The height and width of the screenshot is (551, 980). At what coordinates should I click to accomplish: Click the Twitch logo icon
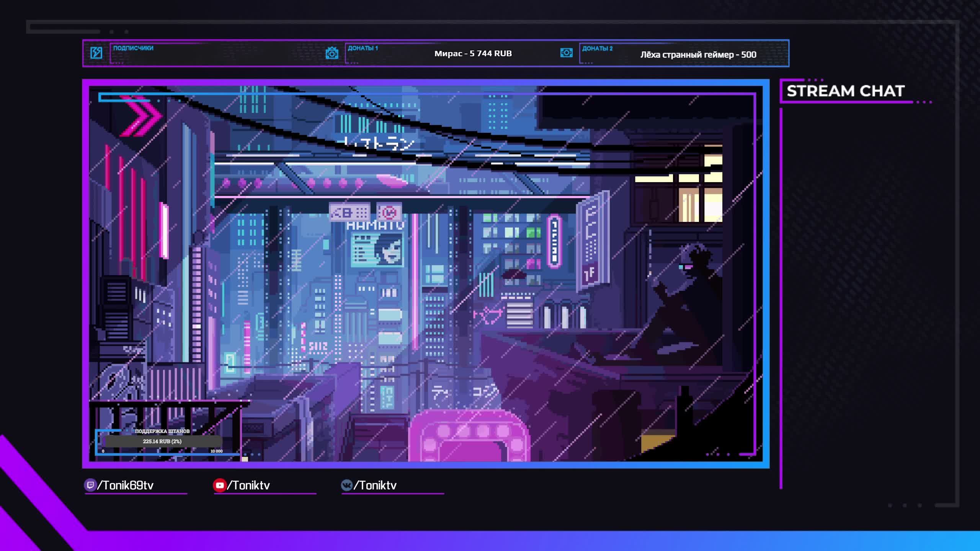coord(90,485)
